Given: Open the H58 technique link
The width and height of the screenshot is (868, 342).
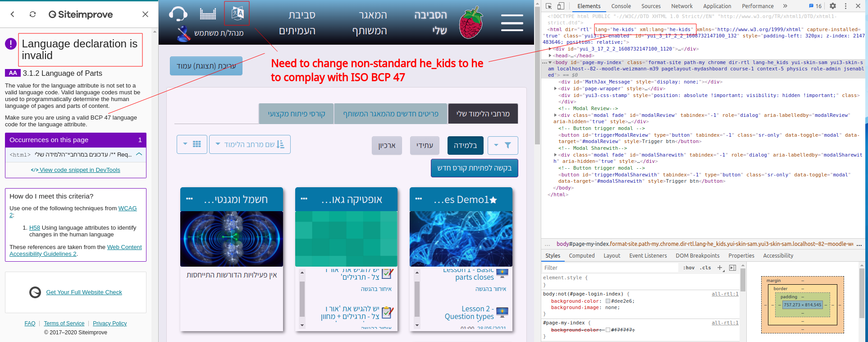Looking at the screenshot, I should pyautogui.click(x=35, y=228).
